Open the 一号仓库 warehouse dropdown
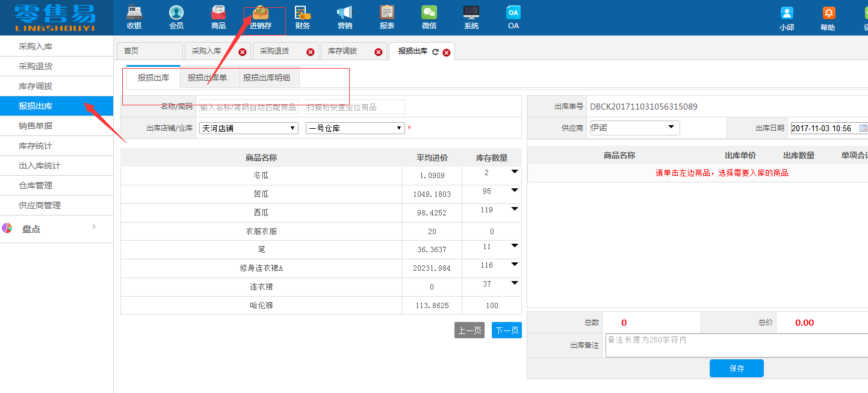868x393 pixels. click(398, 128)
